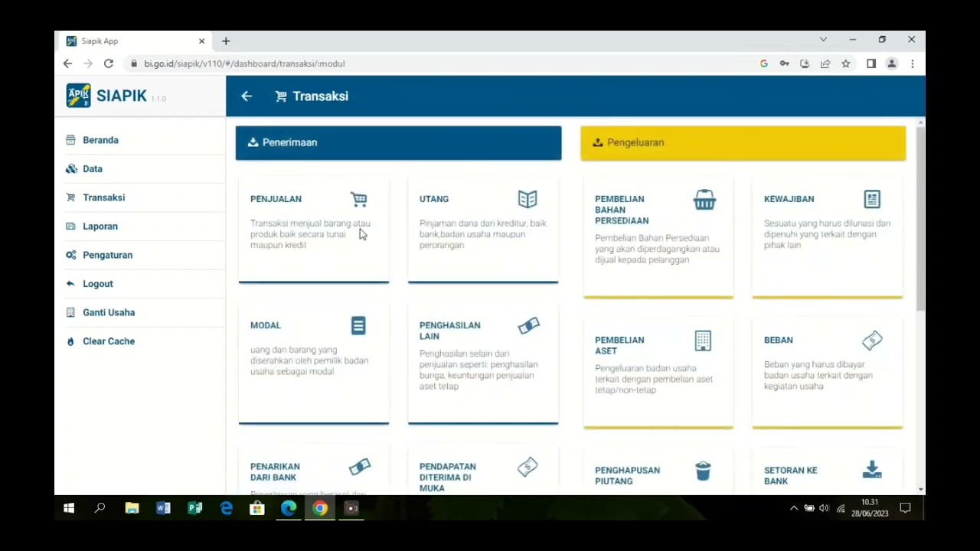Click the Kewajiban document icon
This screenshot has height=551, width=980.
[x=872, y=199]
